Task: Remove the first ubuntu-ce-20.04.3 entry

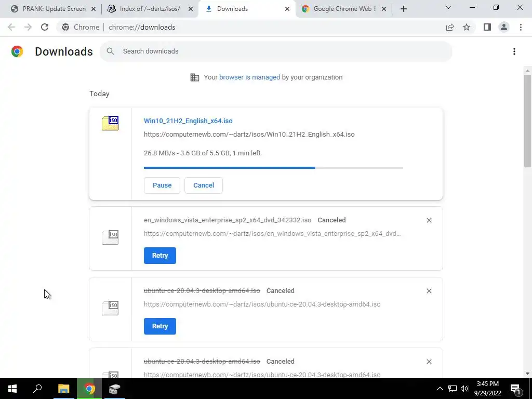Action: [429, 291]
